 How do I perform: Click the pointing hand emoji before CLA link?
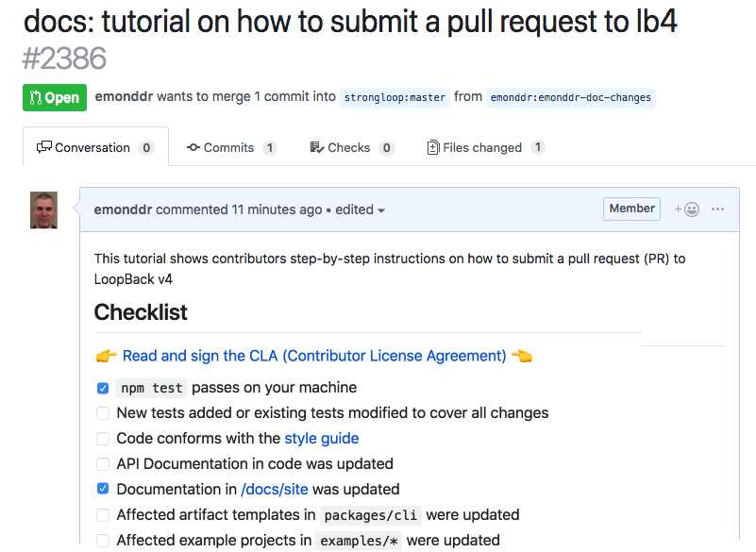coord(106,356)
